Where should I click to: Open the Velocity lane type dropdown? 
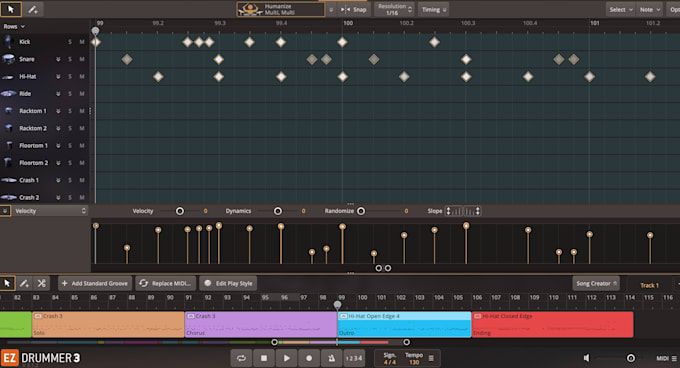pos(49,211)
